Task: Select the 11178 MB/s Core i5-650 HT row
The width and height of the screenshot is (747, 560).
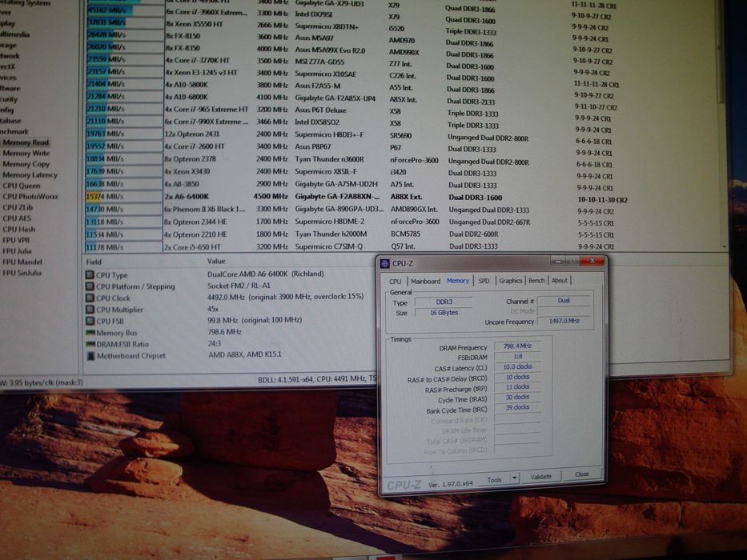Action: pos(350,247)
